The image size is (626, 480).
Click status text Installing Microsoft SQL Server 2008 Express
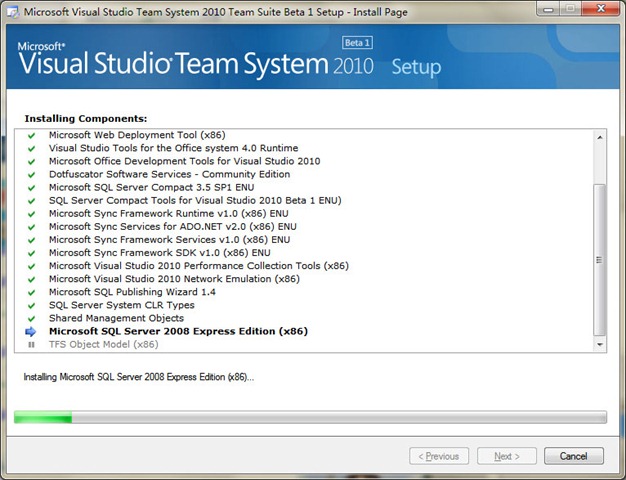(139, 377)
